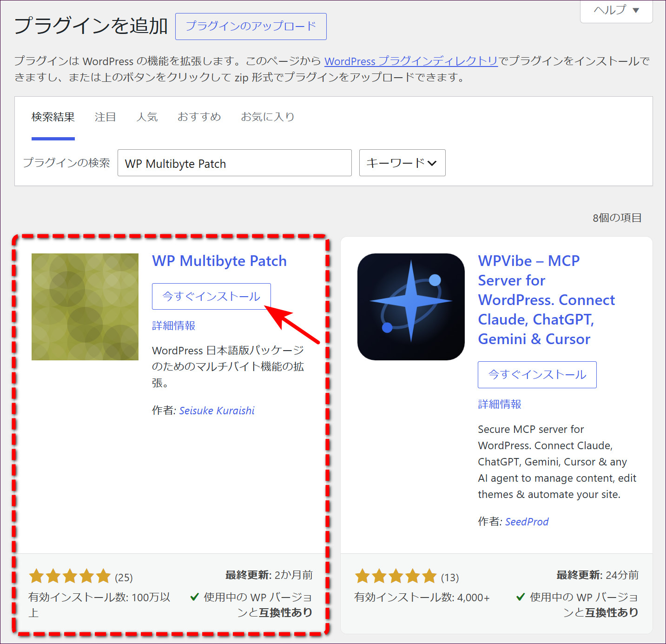This screenshot has height=644, width=666.
Task: Open the ヘルプ dropdown tab
Action: pos(616,10)
